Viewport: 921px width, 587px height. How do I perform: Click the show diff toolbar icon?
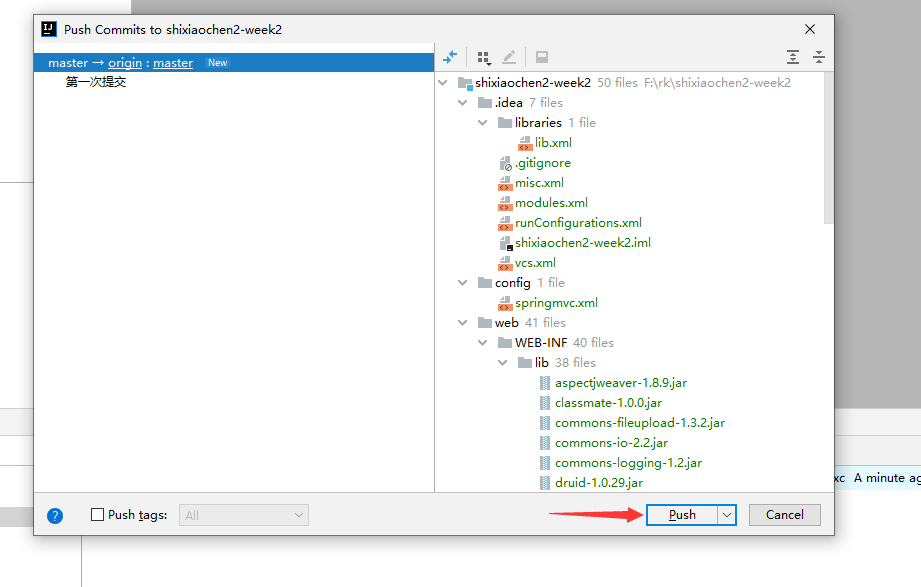coord(450,57)
